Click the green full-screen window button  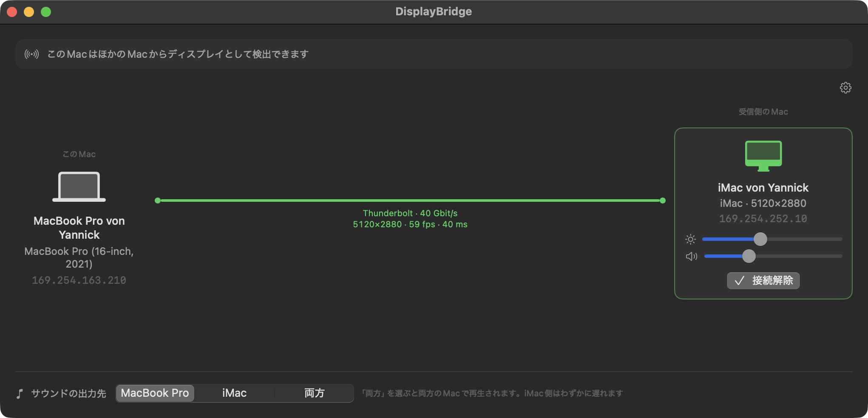(46, 12)
